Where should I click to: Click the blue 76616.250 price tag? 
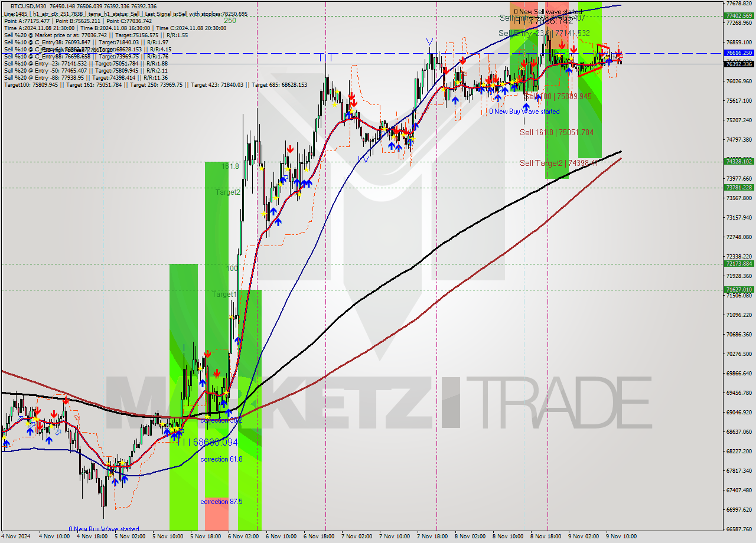tap(739, 53)
